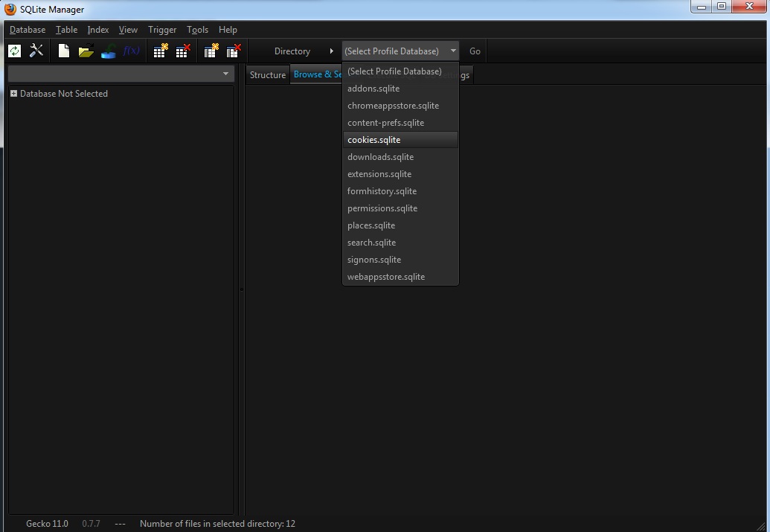Select signons.sqlite from the list
The image size is (770, 532).
coord(400,260)
